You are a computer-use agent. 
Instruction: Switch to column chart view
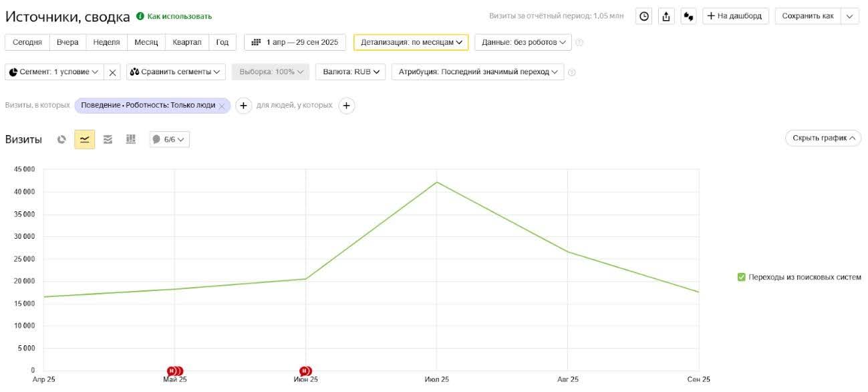[x=131, y=139]
